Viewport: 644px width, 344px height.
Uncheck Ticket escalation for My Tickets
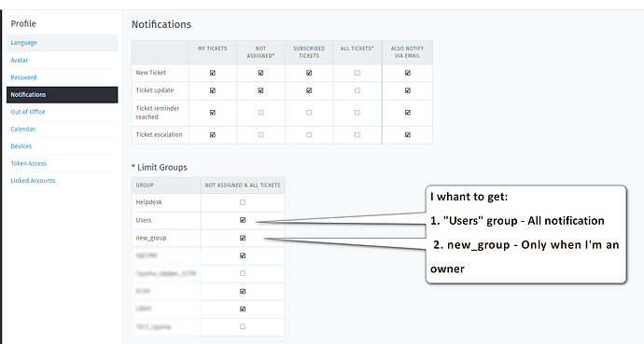tap(213, 135)
